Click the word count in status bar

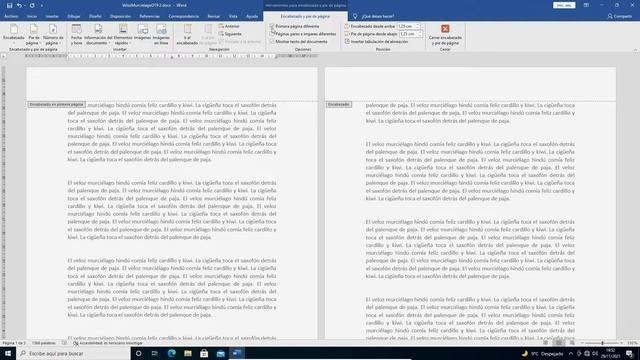[44, 343]
